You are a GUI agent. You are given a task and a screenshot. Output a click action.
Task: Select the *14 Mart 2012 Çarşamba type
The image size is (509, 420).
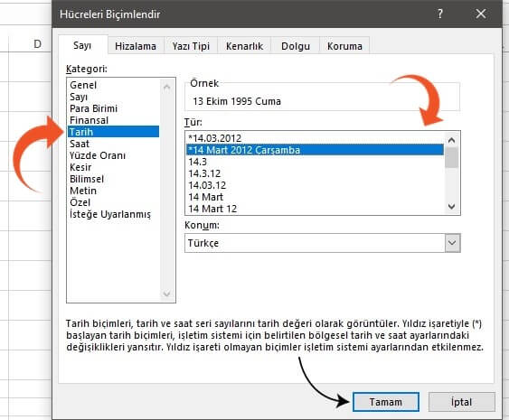tap(315, 150)
